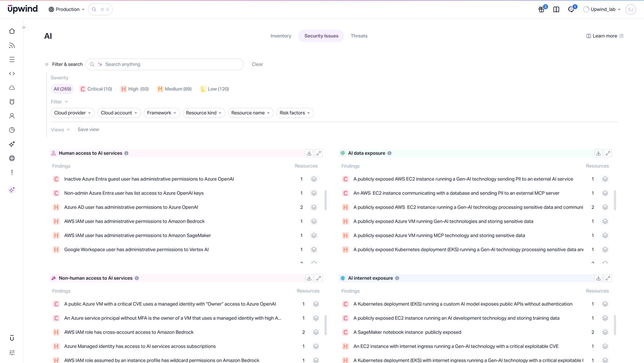Filter by Low (120) severity
The width and height of the screenshot is (644, 363).
215,89
